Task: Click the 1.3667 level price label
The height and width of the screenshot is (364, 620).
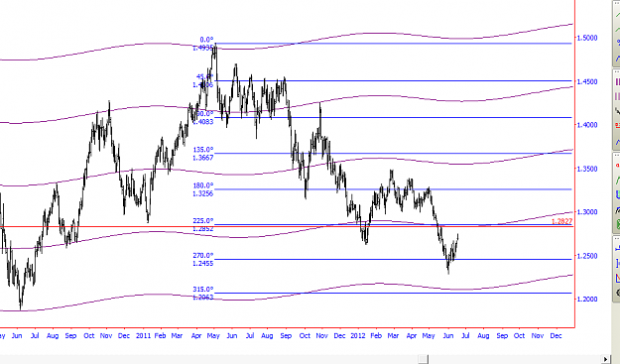Action: 203,158
